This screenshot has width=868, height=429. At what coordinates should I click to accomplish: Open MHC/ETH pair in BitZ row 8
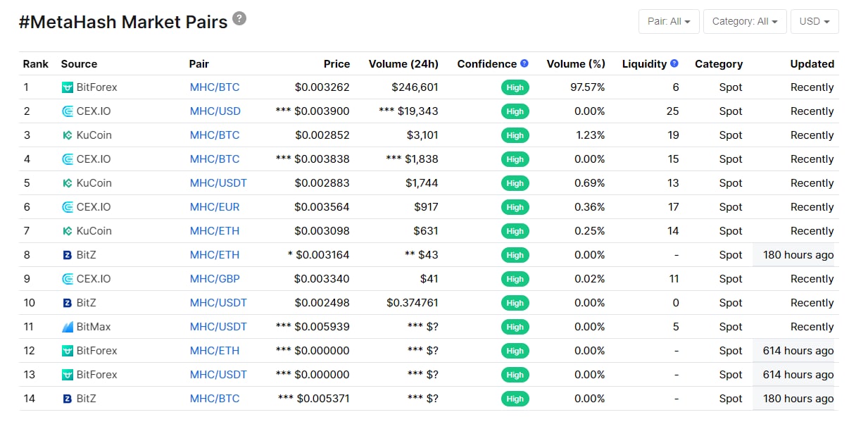coord(215,255)
